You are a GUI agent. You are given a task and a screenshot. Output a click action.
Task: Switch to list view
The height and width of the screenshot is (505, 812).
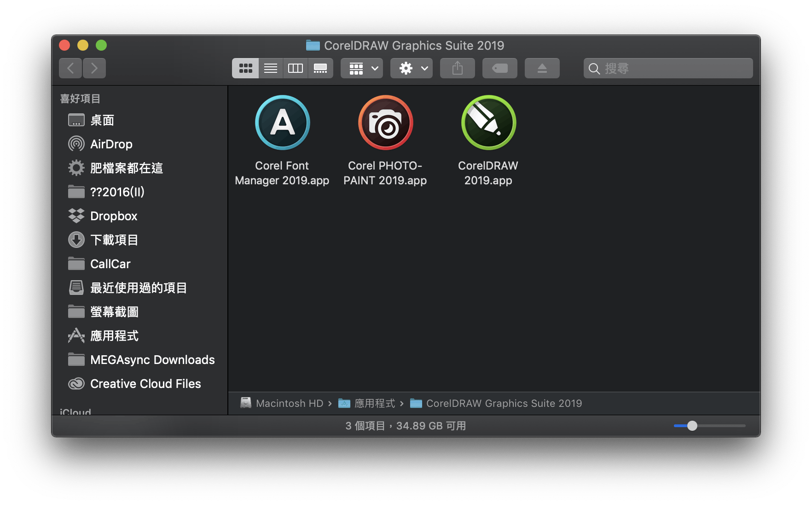pyautogui.click(x=271, y=68)
